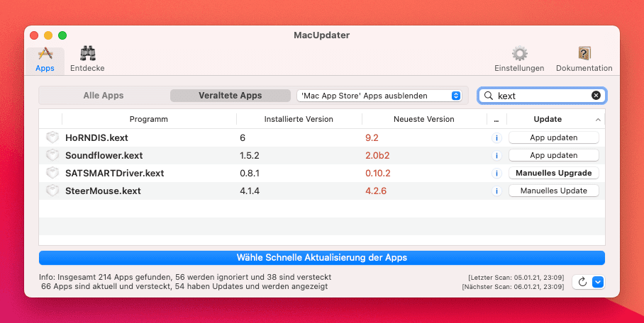Select the Apps toolbar tab
This screenshot has height=323, width=644.
(45, 61)
